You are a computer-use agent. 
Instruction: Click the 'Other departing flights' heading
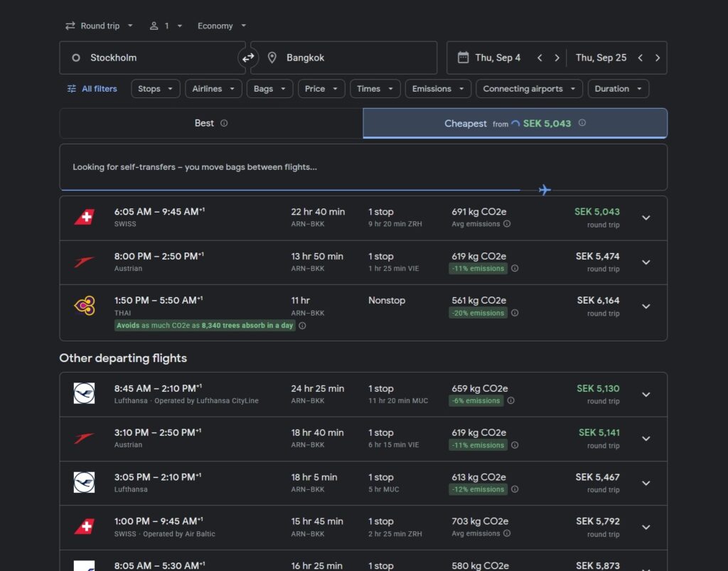(123, 358)
